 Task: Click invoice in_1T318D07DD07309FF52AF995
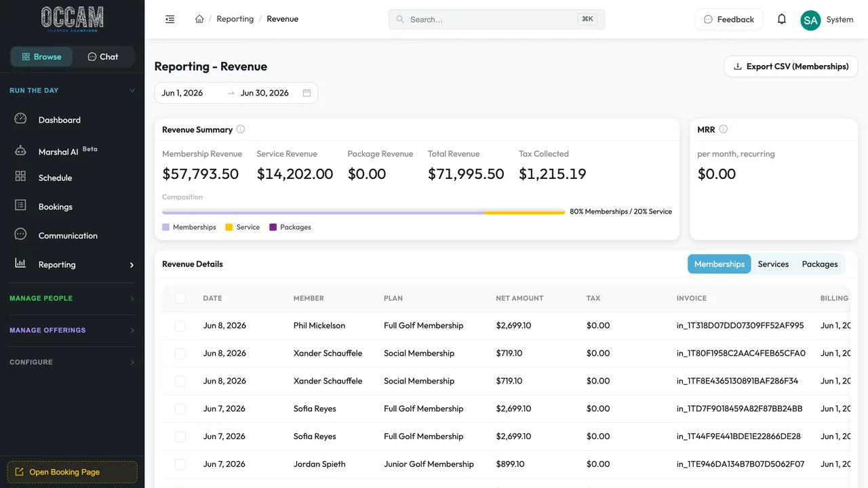click(740, 326)
